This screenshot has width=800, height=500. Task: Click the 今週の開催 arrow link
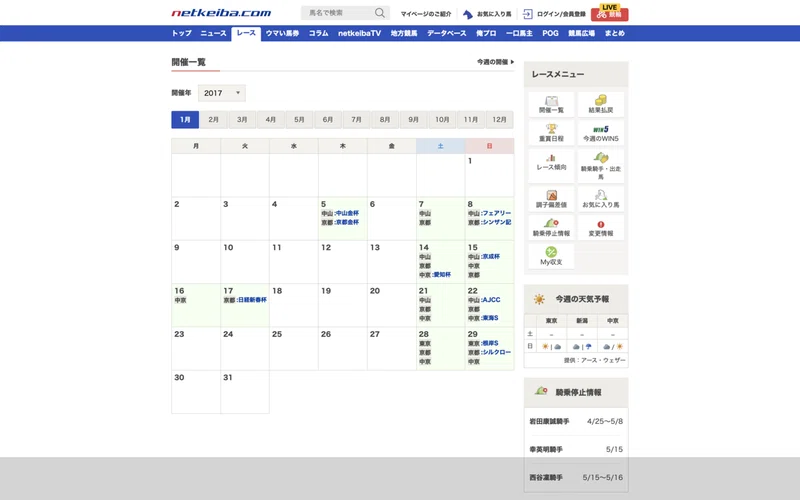click(x=495, y=62)
